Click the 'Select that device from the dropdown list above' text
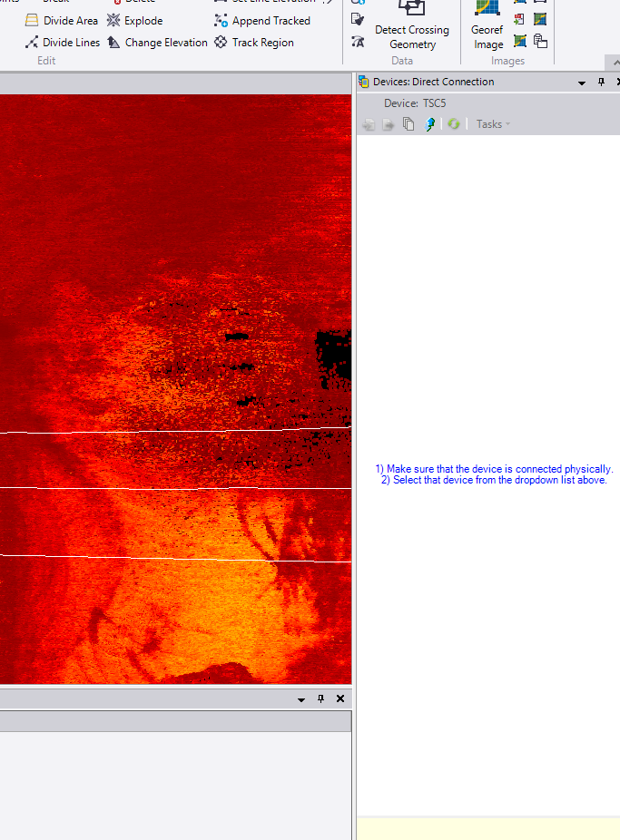 pyautogui.click(x=494, y=480)
